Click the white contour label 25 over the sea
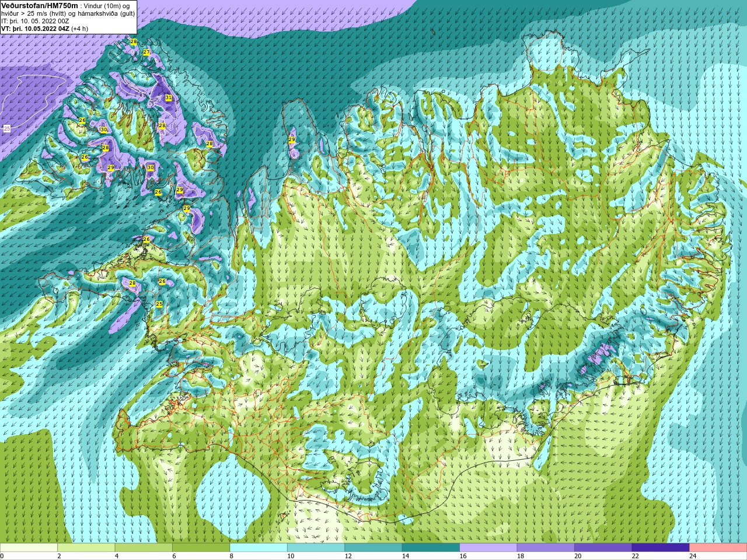Image resolution: width=747 pixels, height=560 pixels. [7, 128]
